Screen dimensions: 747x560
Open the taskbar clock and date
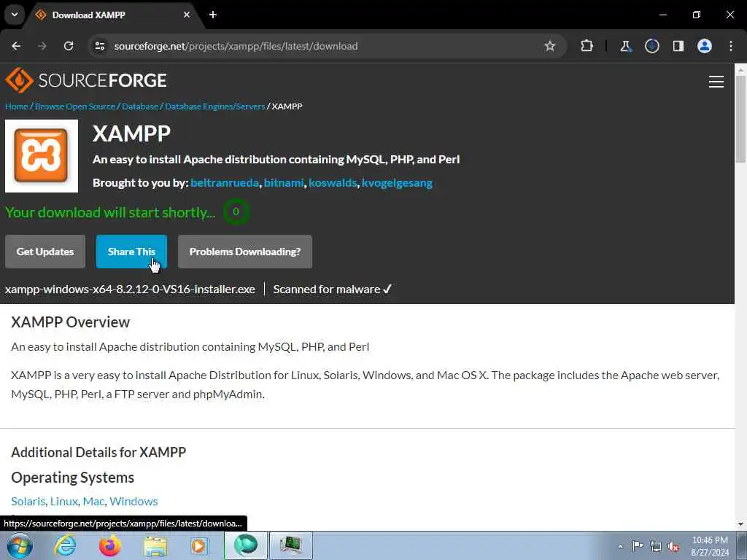click(710, 546)
